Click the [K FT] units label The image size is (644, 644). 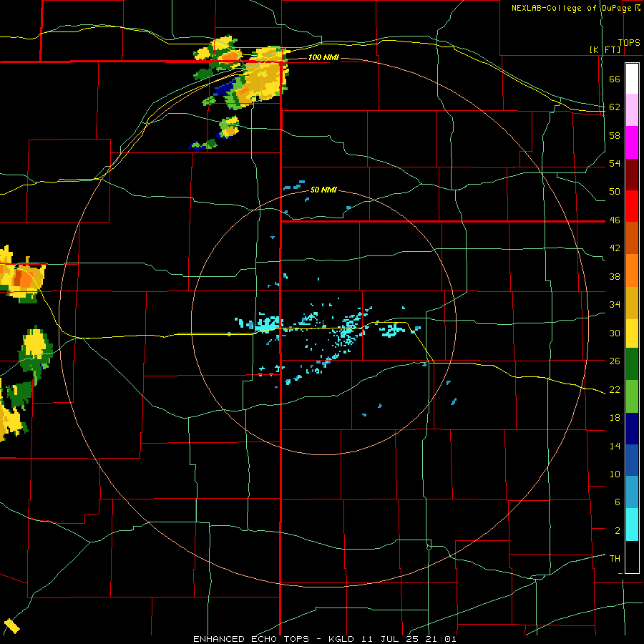coord(605,49)
